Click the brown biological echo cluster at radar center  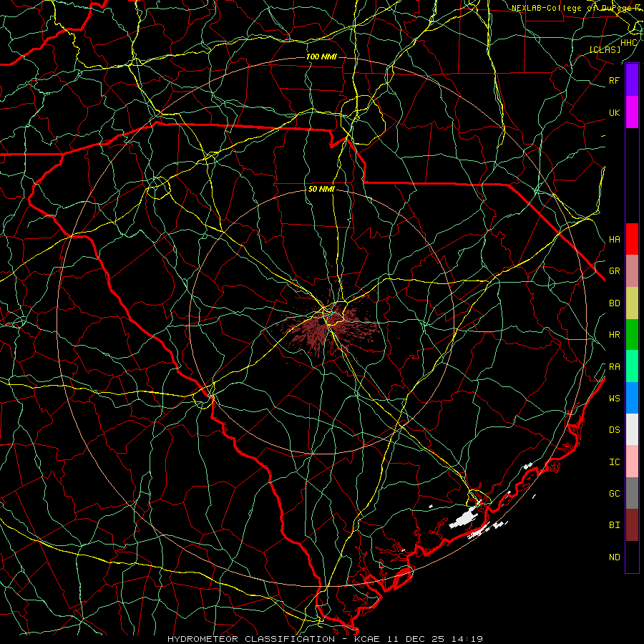328,324
